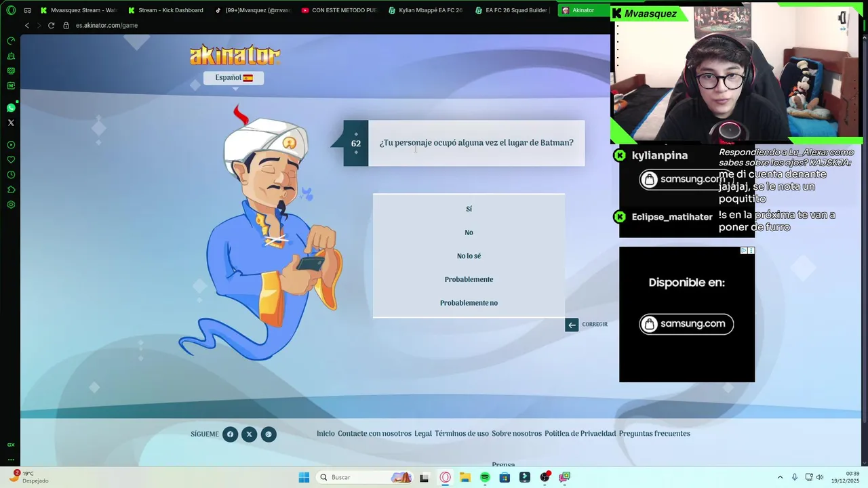Go forward with browser forward arrow

(39, 25)
